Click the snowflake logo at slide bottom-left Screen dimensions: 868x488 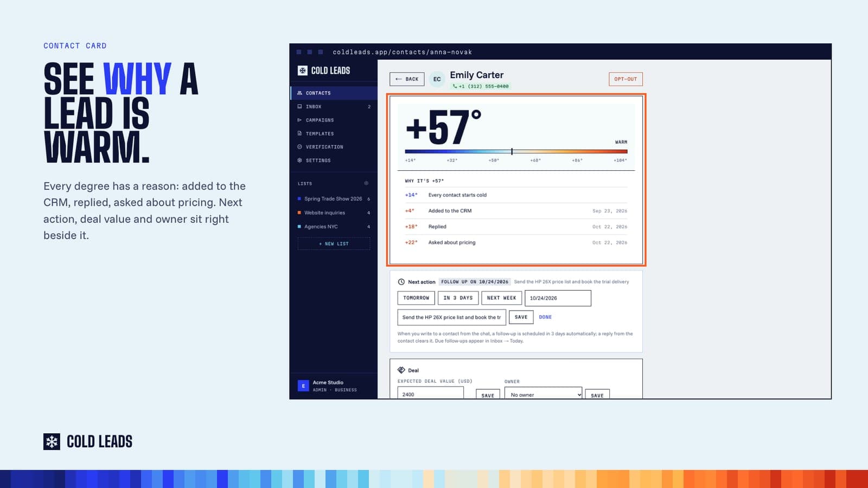pos(52,441)
